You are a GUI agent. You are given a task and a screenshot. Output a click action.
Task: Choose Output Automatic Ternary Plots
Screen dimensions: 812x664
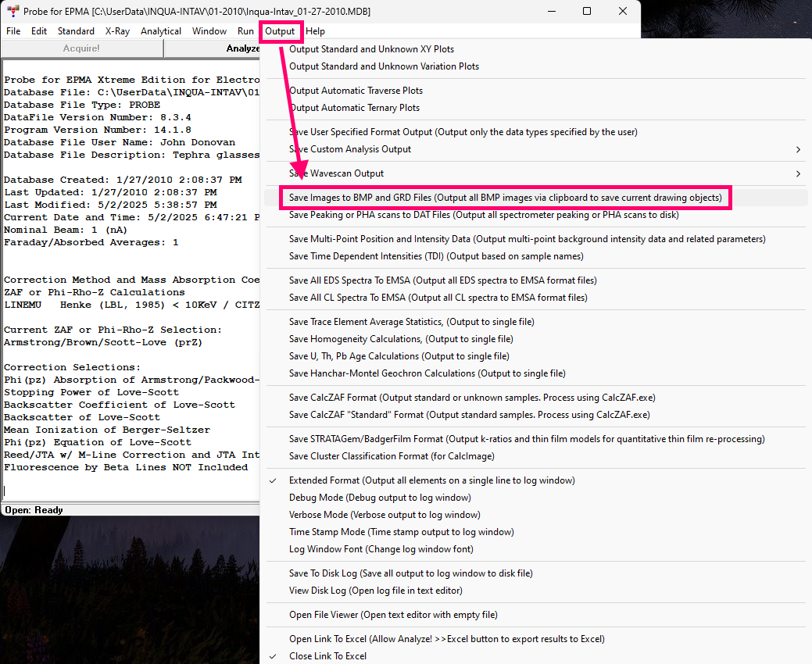click(x=354, y=108)
